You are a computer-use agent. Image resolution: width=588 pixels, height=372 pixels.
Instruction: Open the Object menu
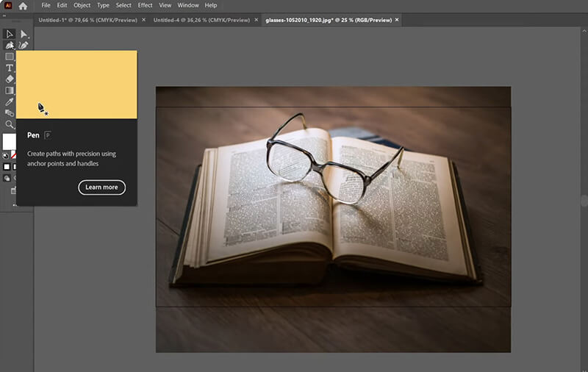[82, 5]
